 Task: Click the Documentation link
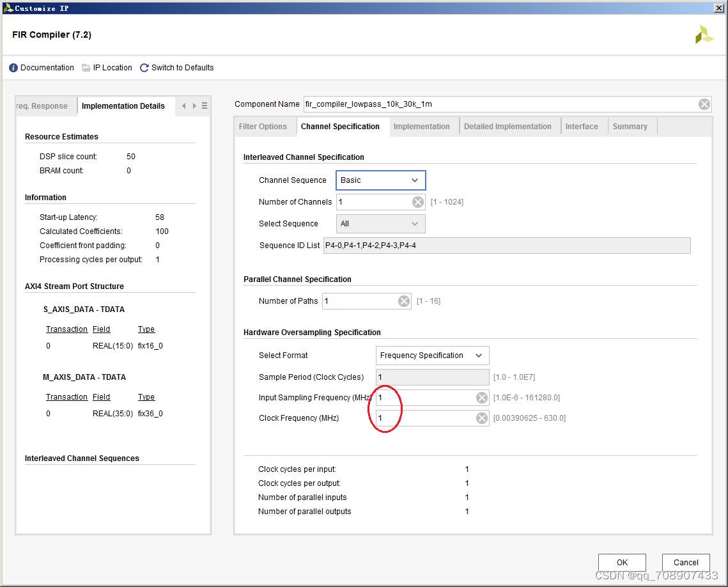pos(47,68)
